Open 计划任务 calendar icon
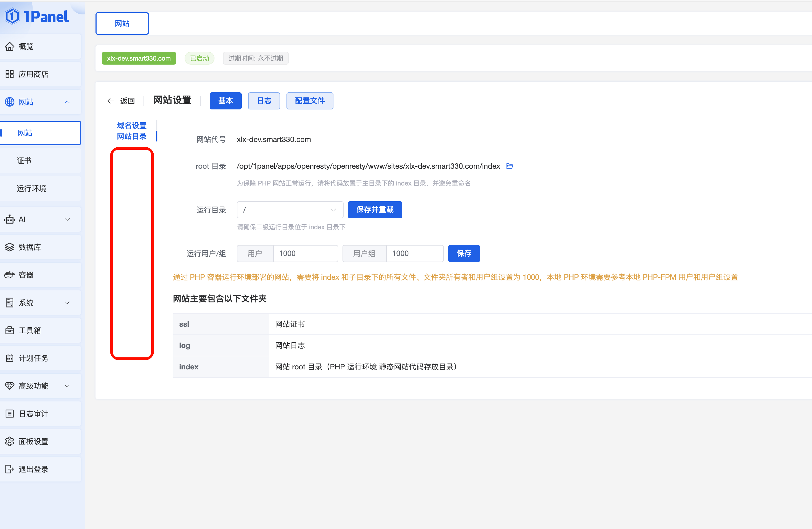812x529 pixels. (x=10, y=358)
